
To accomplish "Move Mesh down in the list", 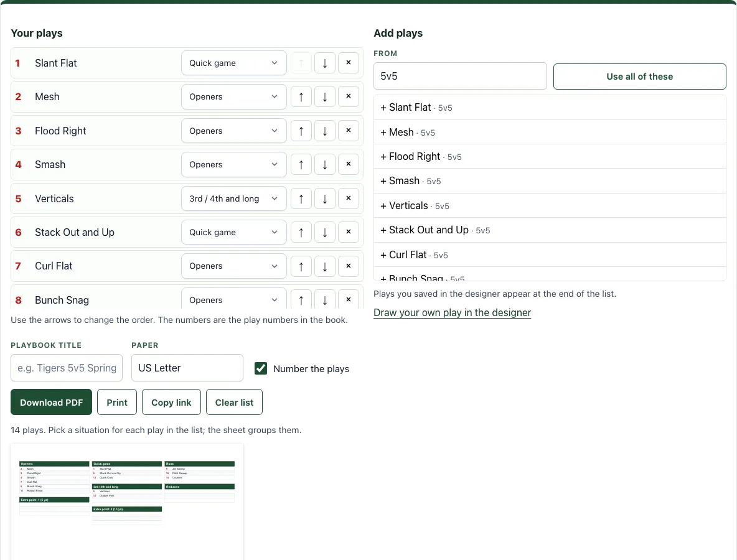I will (325, 97).
